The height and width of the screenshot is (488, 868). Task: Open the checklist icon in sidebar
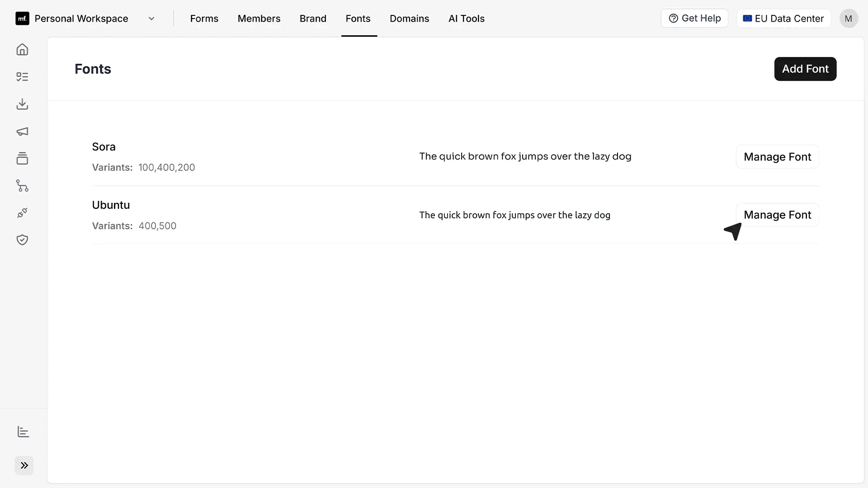point(22,77)
